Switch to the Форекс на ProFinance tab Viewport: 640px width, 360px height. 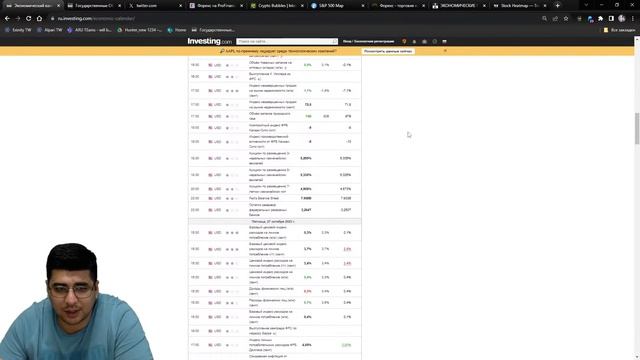pos(216,6)
